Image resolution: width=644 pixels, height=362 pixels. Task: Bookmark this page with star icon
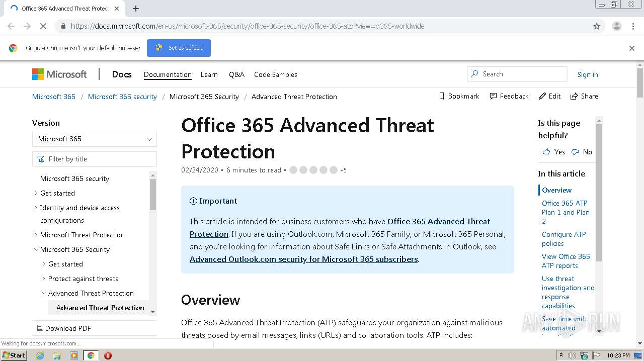(x=597, y=26)
